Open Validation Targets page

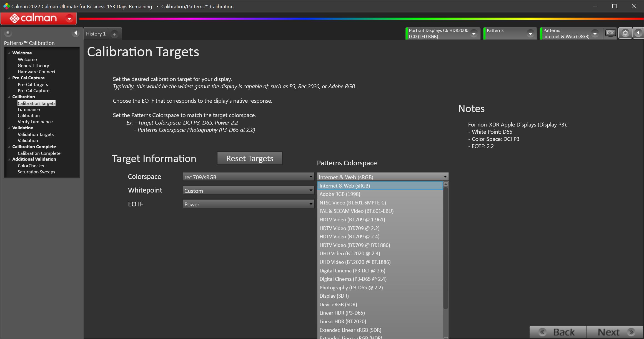tap(36, 134)
